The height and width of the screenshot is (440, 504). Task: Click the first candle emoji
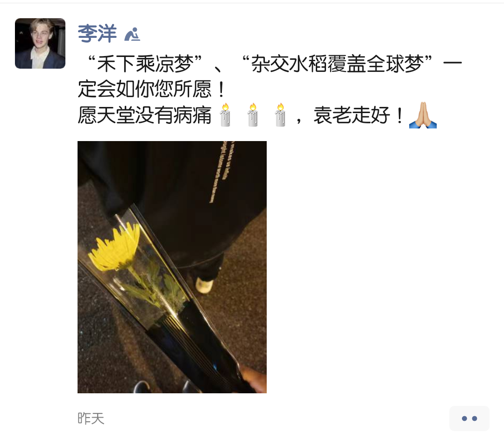tap(225, 115)
